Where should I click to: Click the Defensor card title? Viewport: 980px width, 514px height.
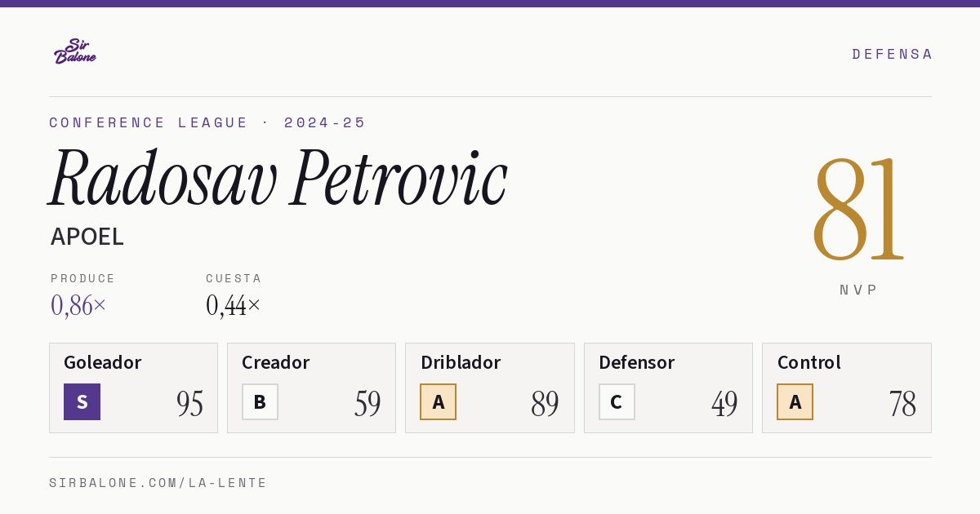637,362
